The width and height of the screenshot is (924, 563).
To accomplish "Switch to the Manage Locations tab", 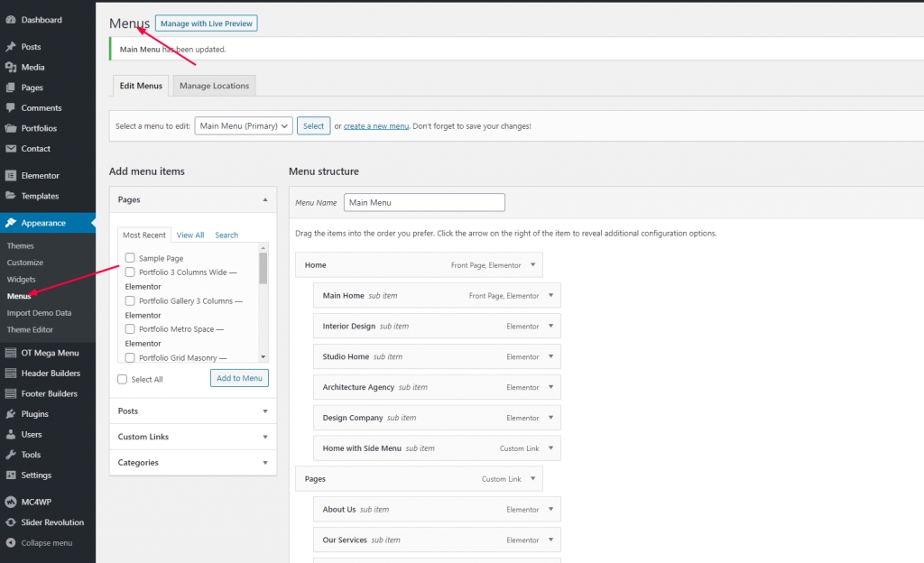I will point(214,86).
